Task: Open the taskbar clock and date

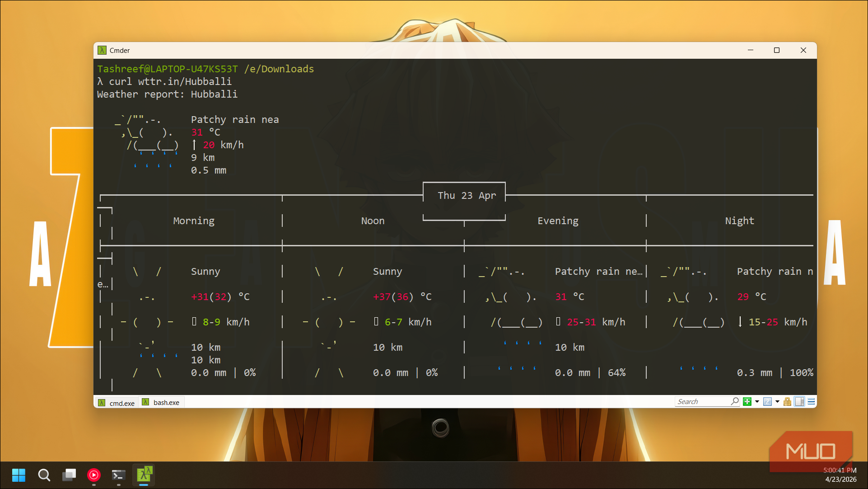Action: pyautogui.click(x=840, y=475)
